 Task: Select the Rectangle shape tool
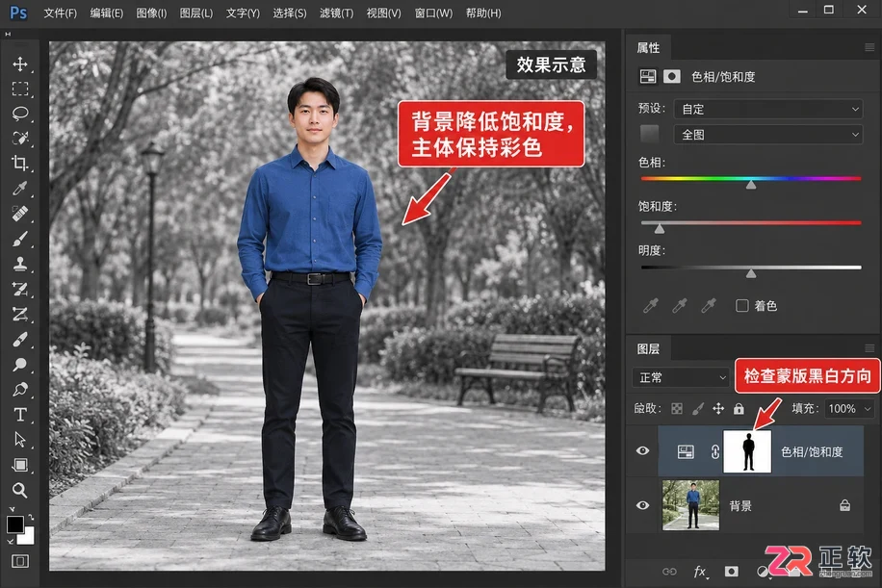pyautogui.click(x=20, y=465)
